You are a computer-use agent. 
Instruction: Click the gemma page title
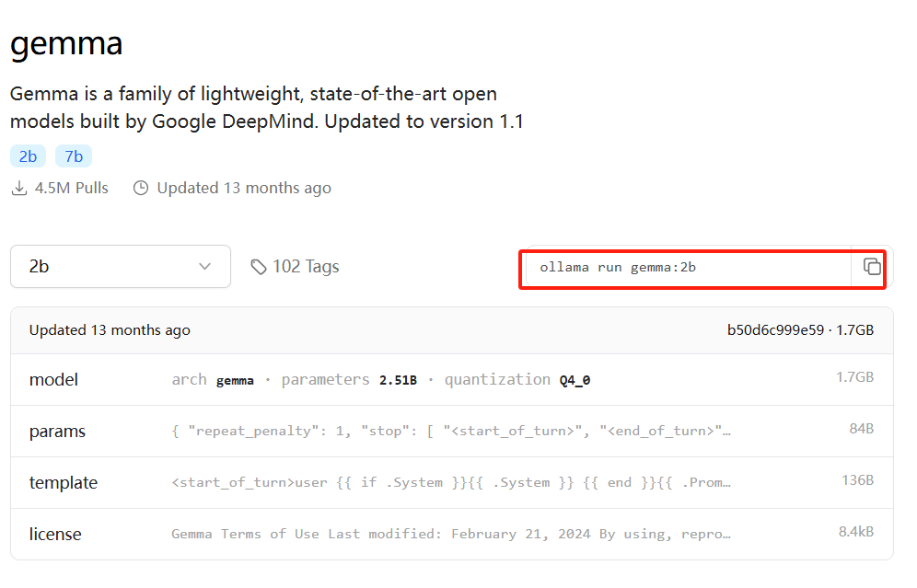point(66,44)
